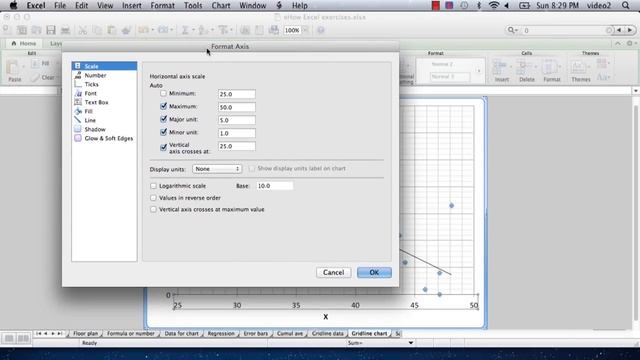Select the Scale category in Format Axis
640x360 pixels.
click(x=104, y=66)
